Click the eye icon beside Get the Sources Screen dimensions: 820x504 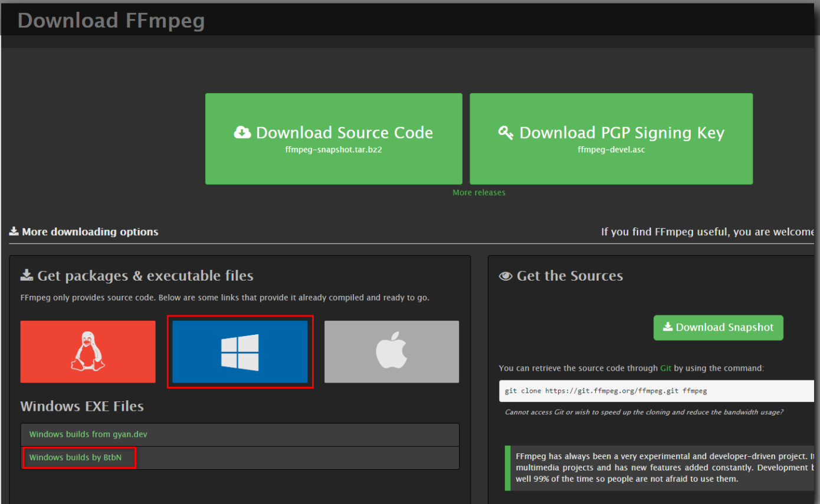pos(506,276)
